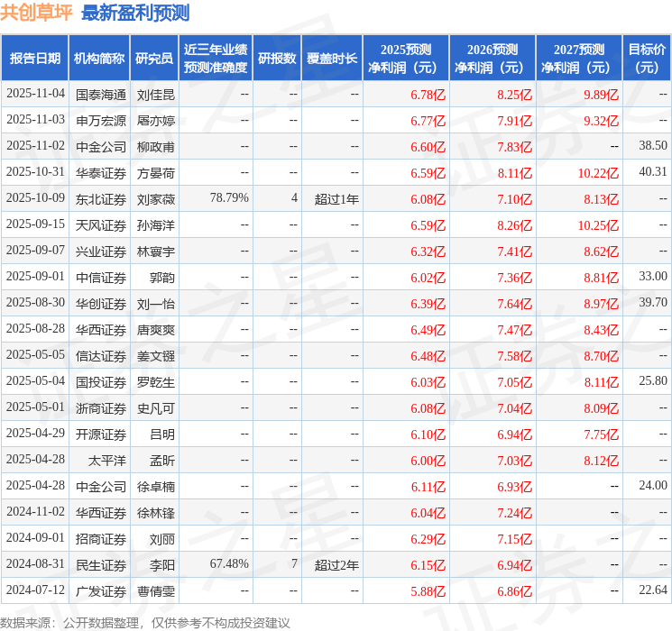The height and width of the screenshot is (631, 672).
Task: Select institution 民生证券
Action: point(101,565)
